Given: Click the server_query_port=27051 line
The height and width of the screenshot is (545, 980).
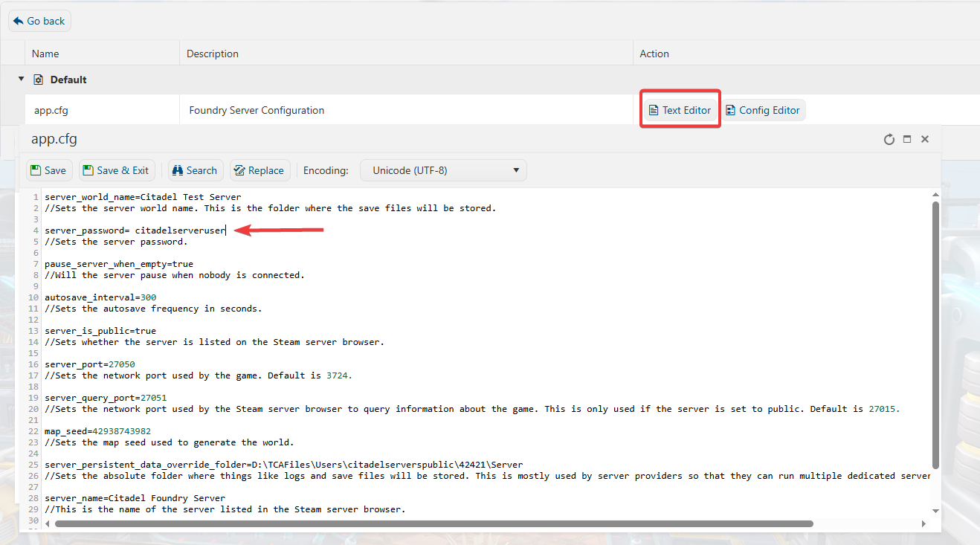Looking at the screenshot, I should 106,398.
